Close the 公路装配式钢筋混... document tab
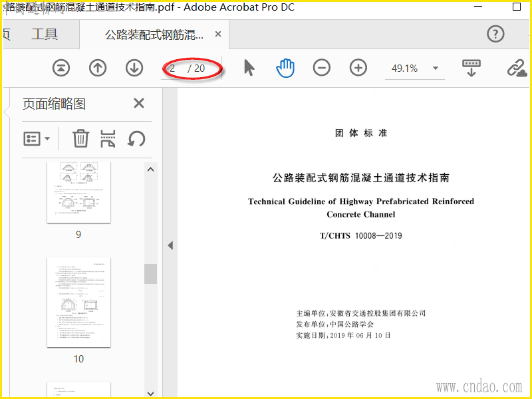 (x=218, y=34)
